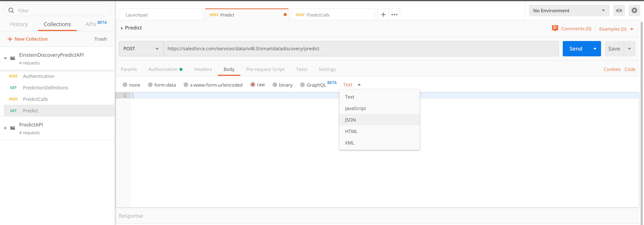
Task: Select the none body radio button
Action: [125, 85]
